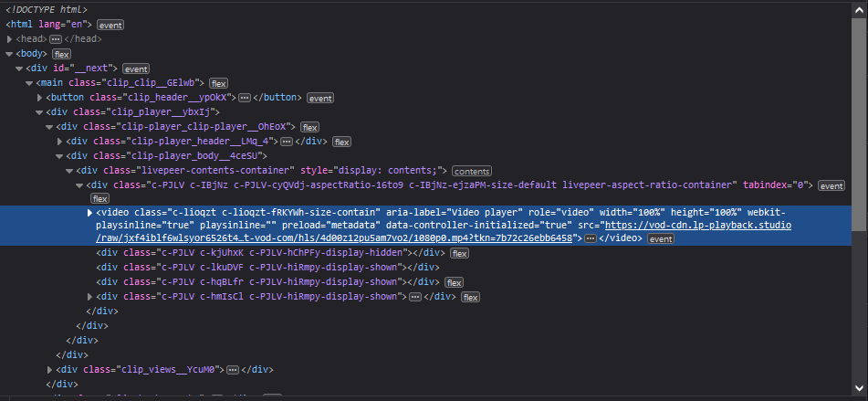868x401 pixels.
Task: Toggle flex badge under aspect-ratio container div
Action: [x=100, y=198]
